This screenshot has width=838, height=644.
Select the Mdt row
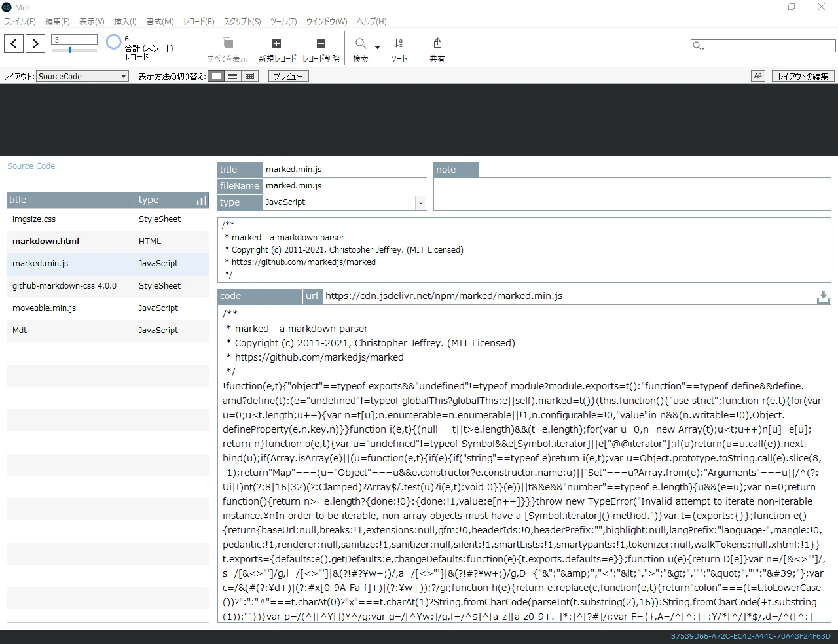108,331
